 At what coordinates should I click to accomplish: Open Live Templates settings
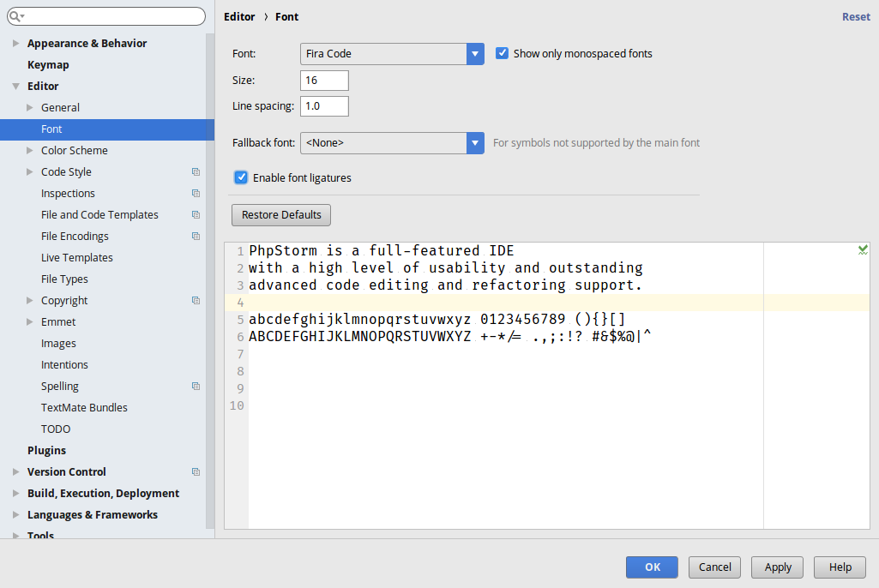(77, 258)
